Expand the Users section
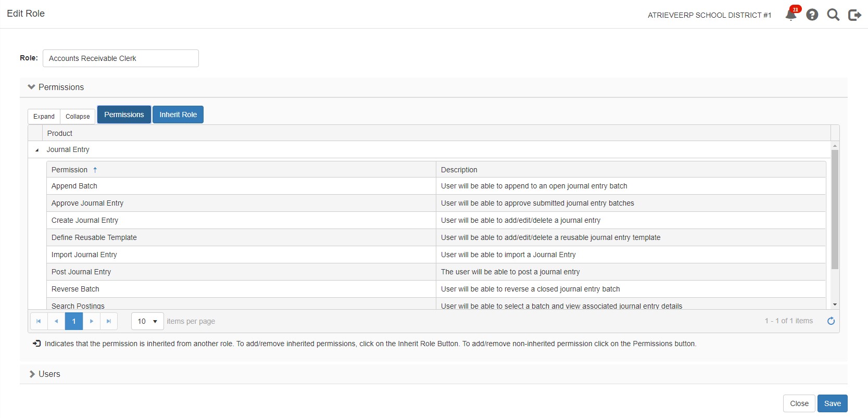 (x=32, y=374)
